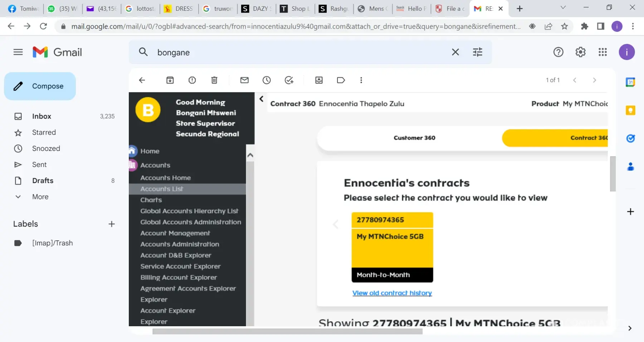Screen dimensions: 644x342
Task: Open Billing Account Explorer item
Action: pyautogui.click(x=179, y=278)
